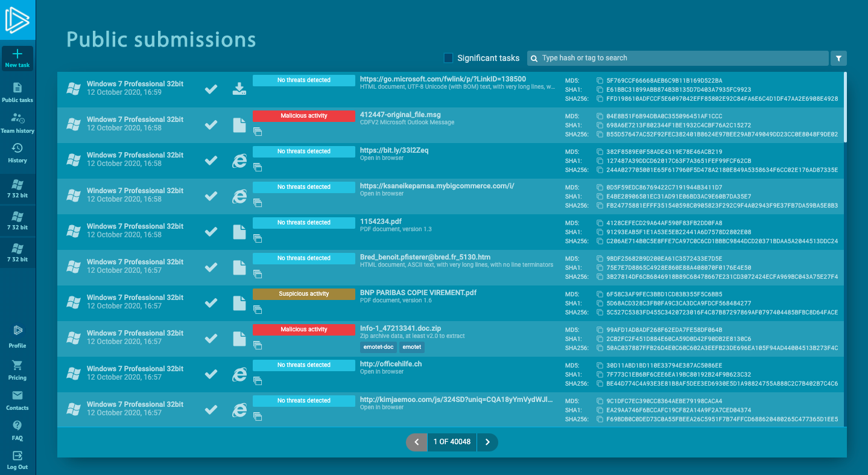Open Profile page from sidebar

(x=17, y=337)
